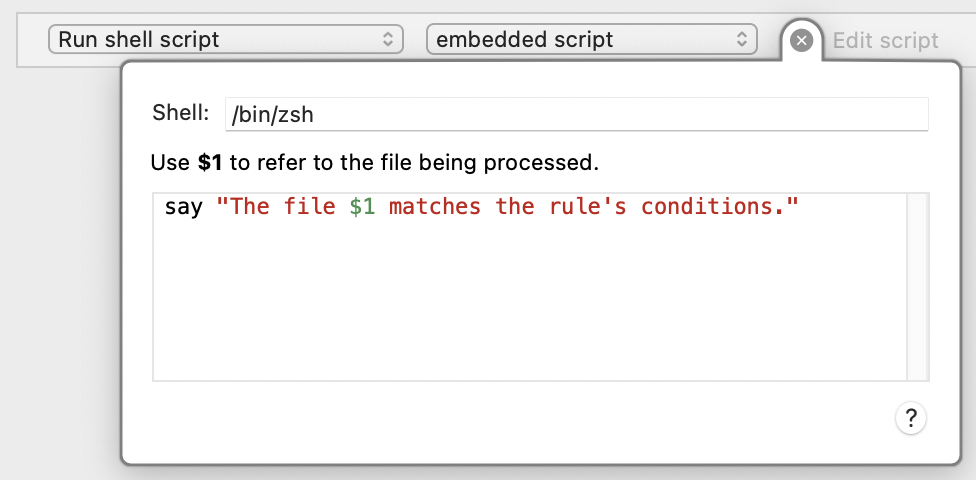Open the Run shell script action dropdown
Viewport: 976px width, 480px height.
226,39
